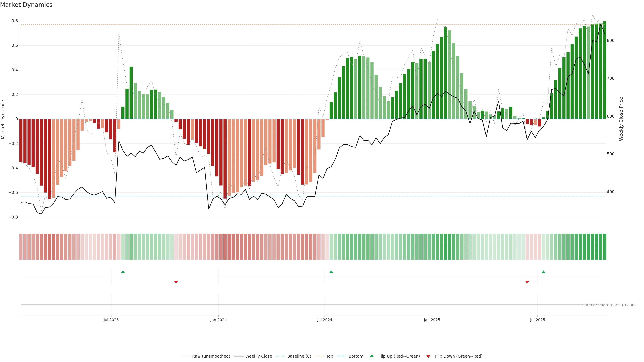
Task: Hide the Weekly Close series via the legend
Action: 258,356
